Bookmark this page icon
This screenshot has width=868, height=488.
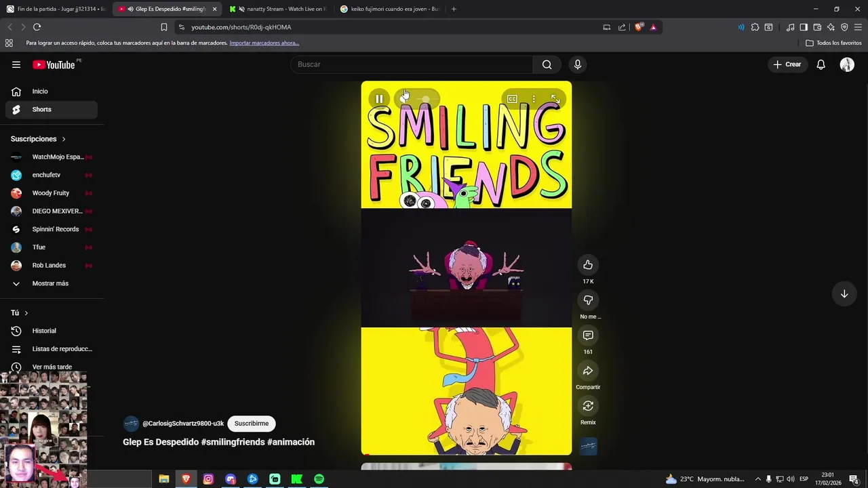[164, 27]
